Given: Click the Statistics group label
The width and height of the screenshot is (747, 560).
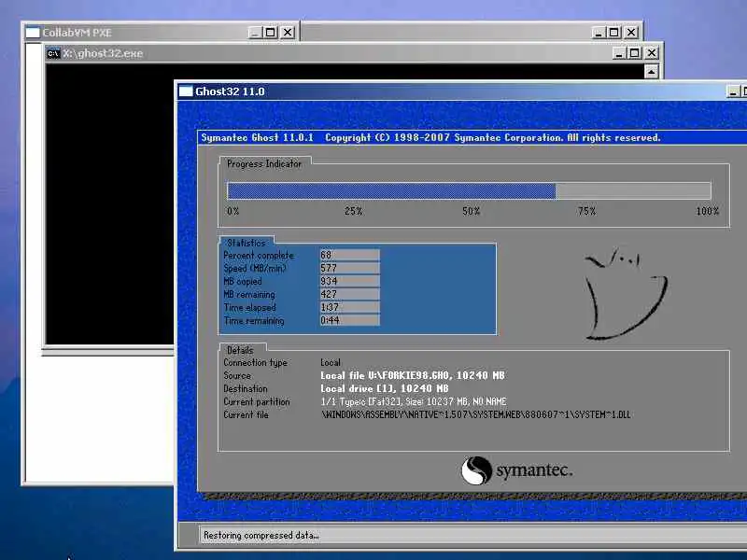Looking at the screenshot, I should pos(246,243).
